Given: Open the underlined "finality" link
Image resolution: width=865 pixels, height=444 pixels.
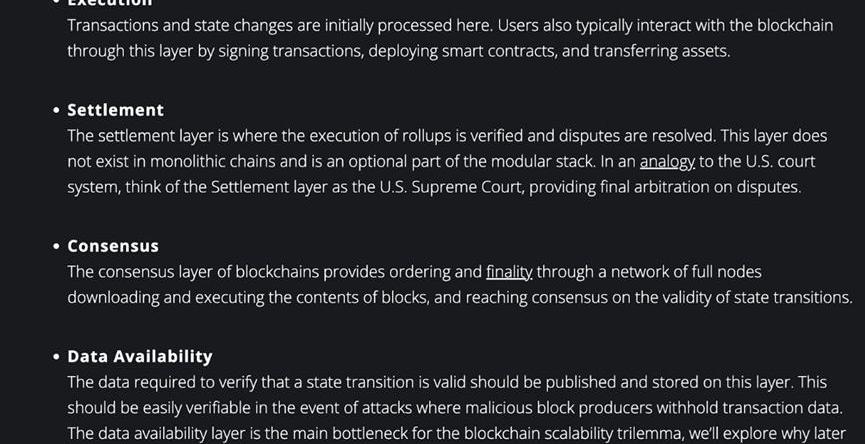Looking at the screenshot, I should click(x=509, y=271).
